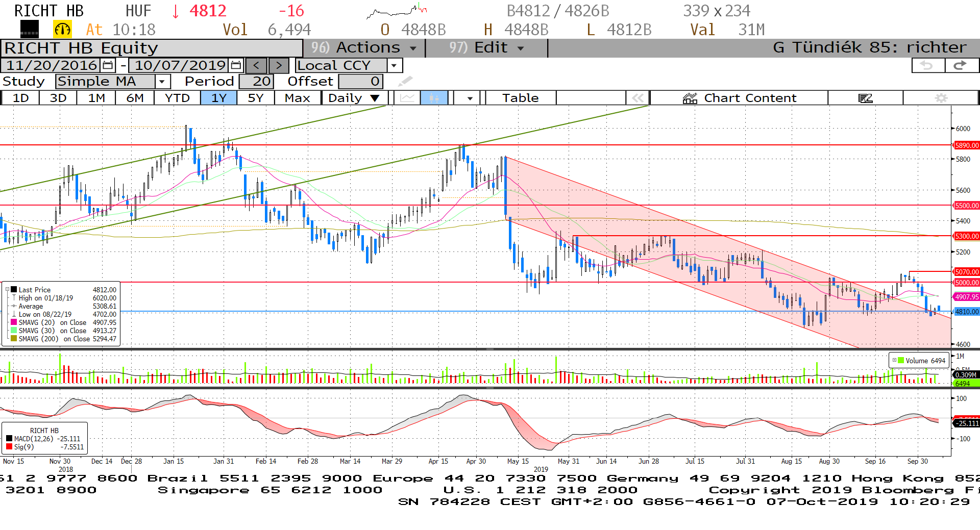
Task: Select the 1Y range tab
Action: tap(218, 97)
